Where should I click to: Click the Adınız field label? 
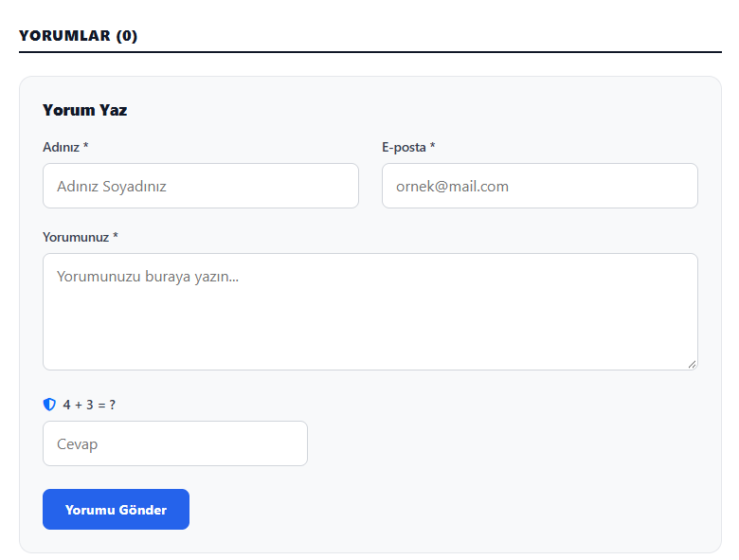(61, 147)
